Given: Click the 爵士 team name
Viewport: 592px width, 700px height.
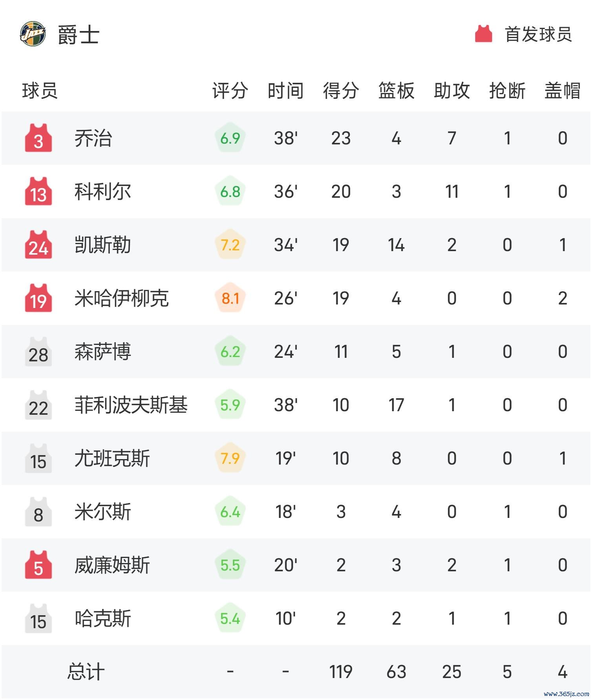Looking at the screenshot, I should tap(79, 35).
